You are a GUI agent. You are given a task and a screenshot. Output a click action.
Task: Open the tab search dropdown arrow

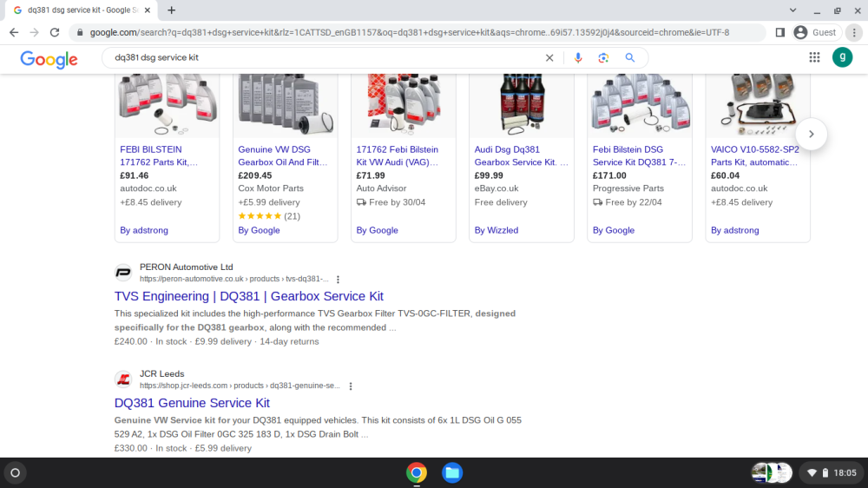792,10
